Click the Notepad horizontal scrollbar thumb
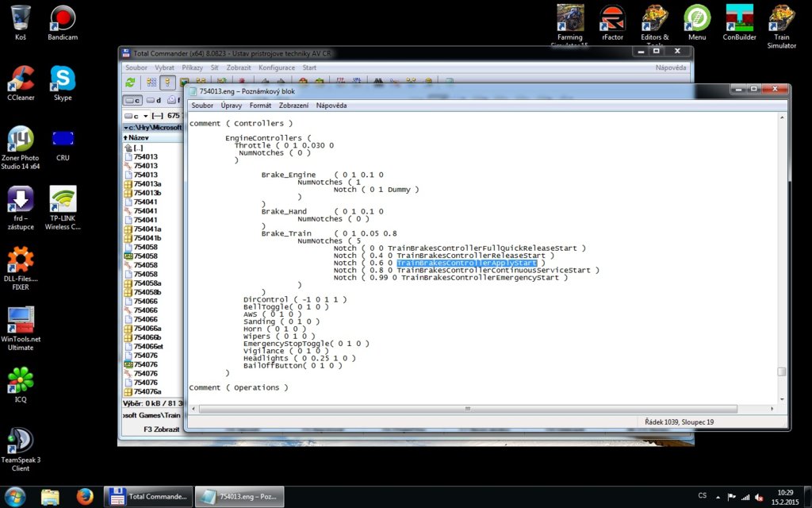The height and width of the screenshot is (508, 812). click(466, 409)
